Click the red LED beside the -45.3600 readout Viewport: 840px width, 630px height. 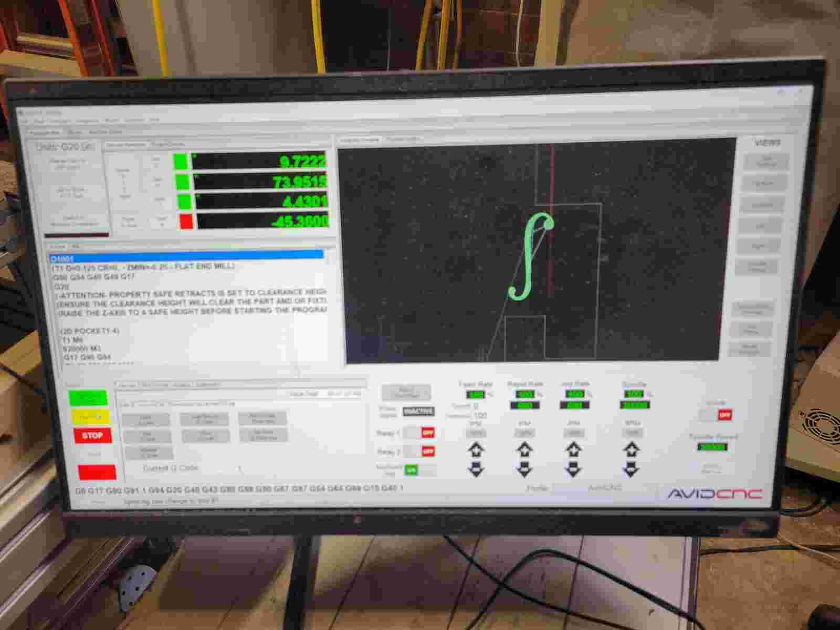tap(186, 222)
